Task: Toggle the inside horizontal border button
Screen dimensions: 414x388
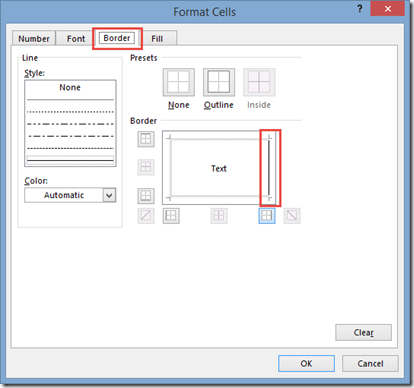Action: click(x=146, y=167)
